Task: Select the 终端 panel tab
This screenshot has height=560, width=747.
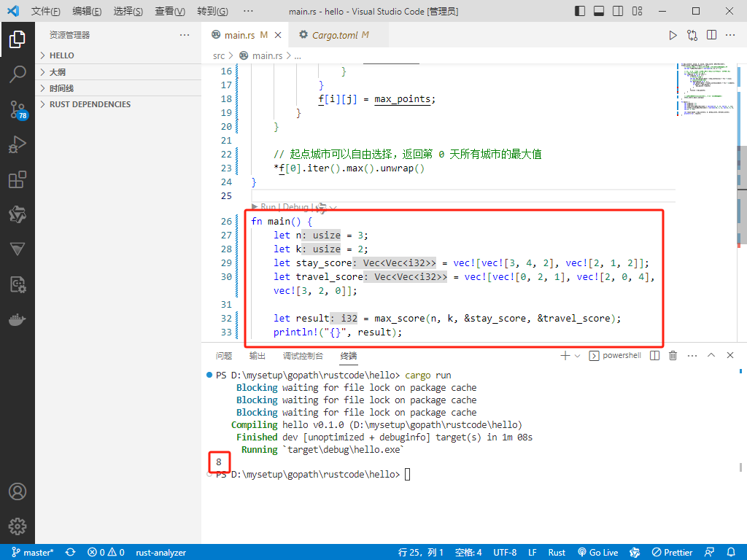Action: [349, 356]
